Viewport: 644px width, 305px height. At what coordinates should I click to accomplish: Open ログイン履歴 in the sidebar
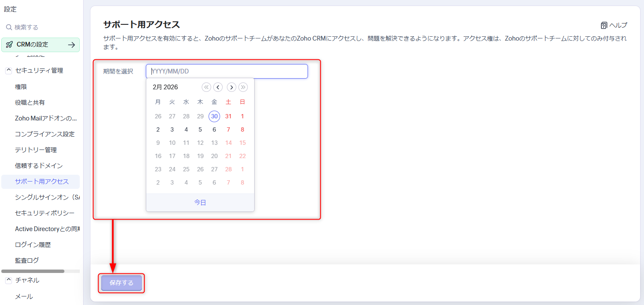click(33, 245)
